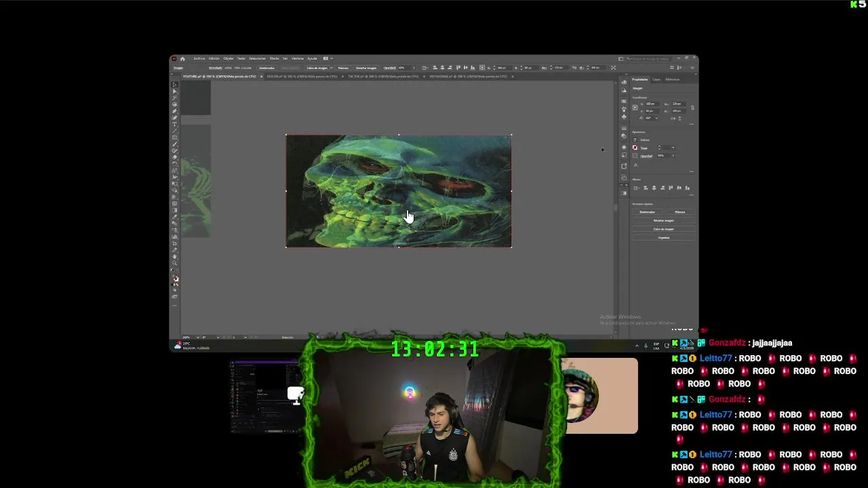Open the Edición menu

pyautogui.click(x=214, y=58)
